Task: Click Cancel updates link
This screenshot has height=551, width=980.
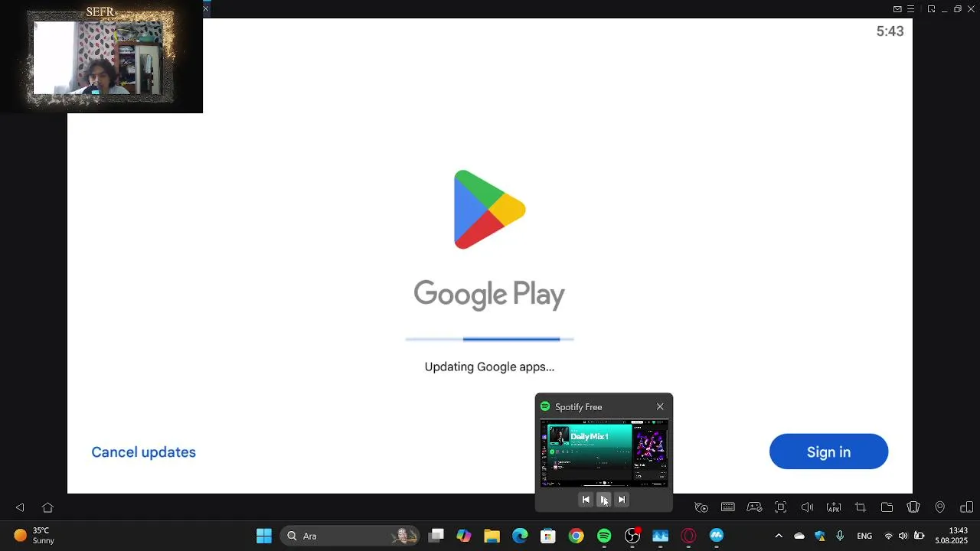Action: point(143,452)
